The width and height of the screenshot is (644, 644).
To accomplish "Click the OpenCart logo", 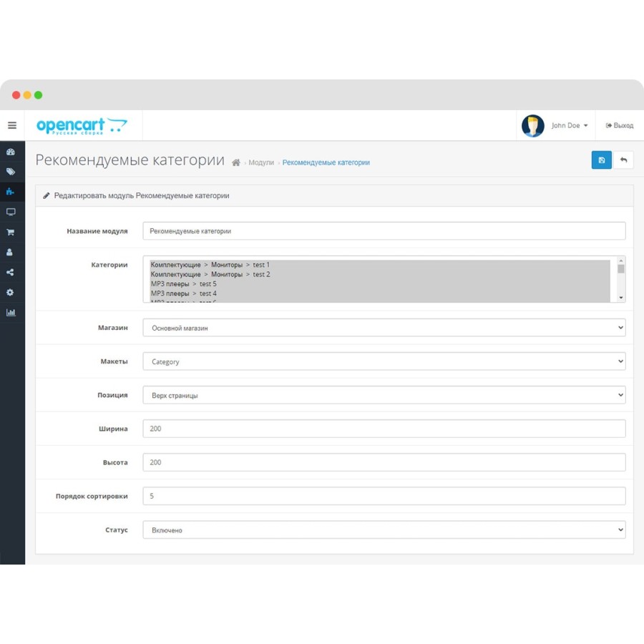I will click(x=82, y=126).
